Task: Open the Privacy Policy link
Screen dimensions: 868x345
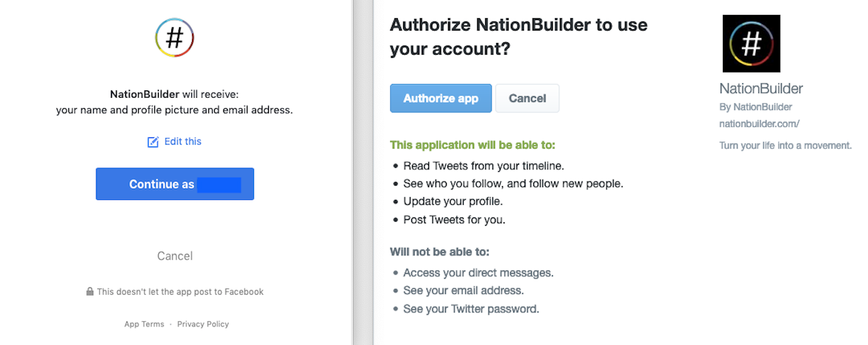Action: 203,324
